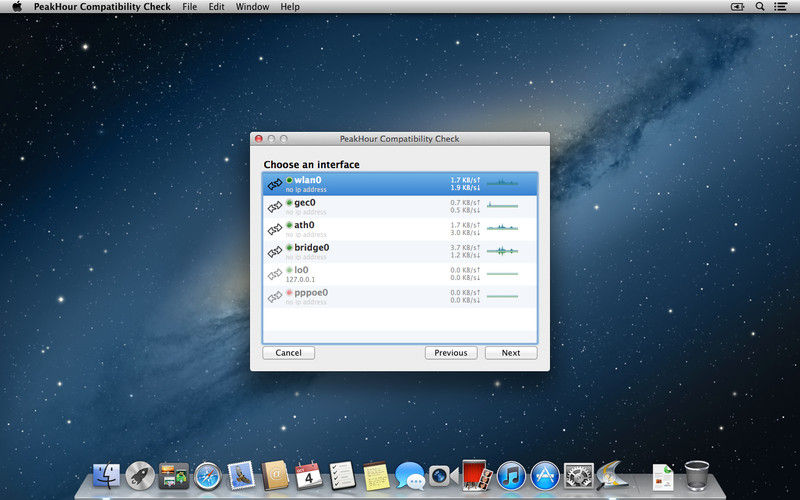Click the green status dot of ath0
The width and height of the screenshot is (800, 500).
[x=289, y=225]
